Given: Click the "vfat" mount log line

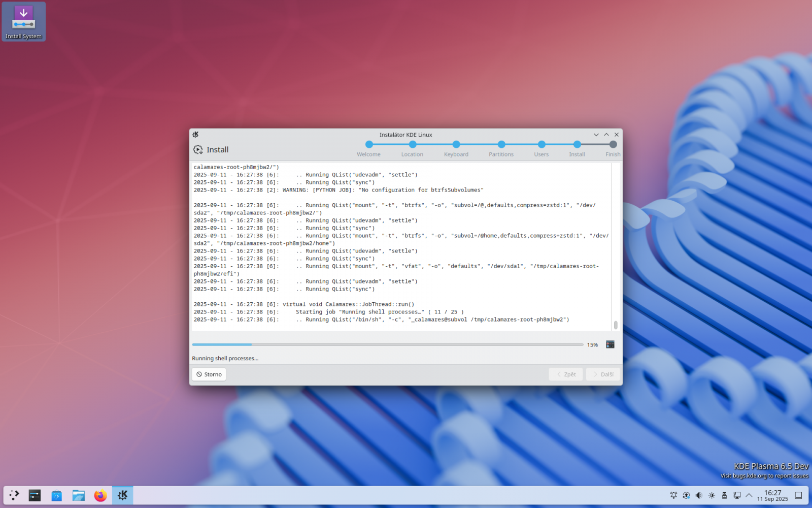Looking at the screenshot, I should (x=396, y=270).
